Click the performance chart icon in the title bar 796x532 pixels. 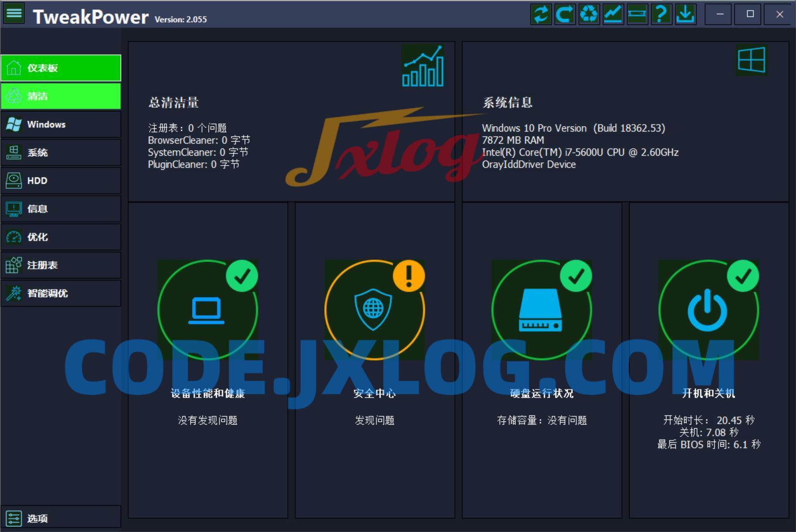(613, 14)
